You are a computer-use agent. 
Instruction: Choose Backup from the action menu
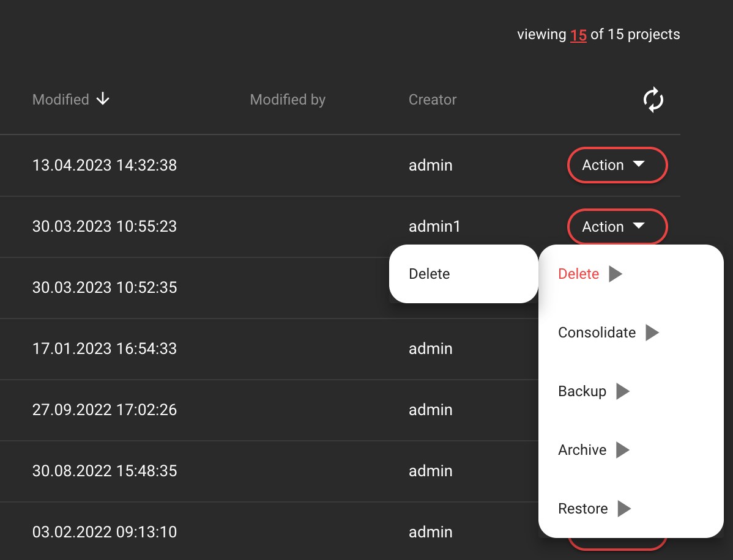pyautogui.click(x=582, y=391)
